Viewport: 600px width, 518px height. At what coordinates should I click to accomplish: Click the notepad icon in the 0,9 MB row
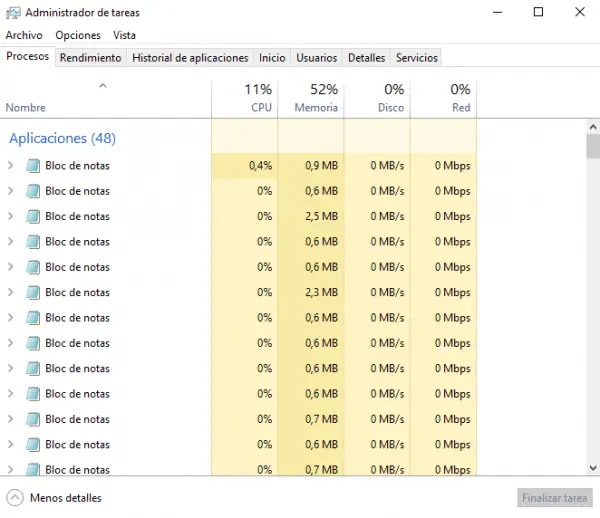click(x=33, y=166)
